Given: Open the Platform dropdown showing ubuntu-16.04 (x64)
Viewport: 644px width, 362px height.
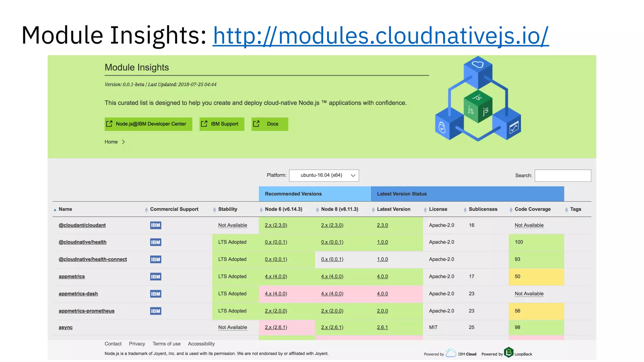Looking at the screenshot, I should coord(324,176).
